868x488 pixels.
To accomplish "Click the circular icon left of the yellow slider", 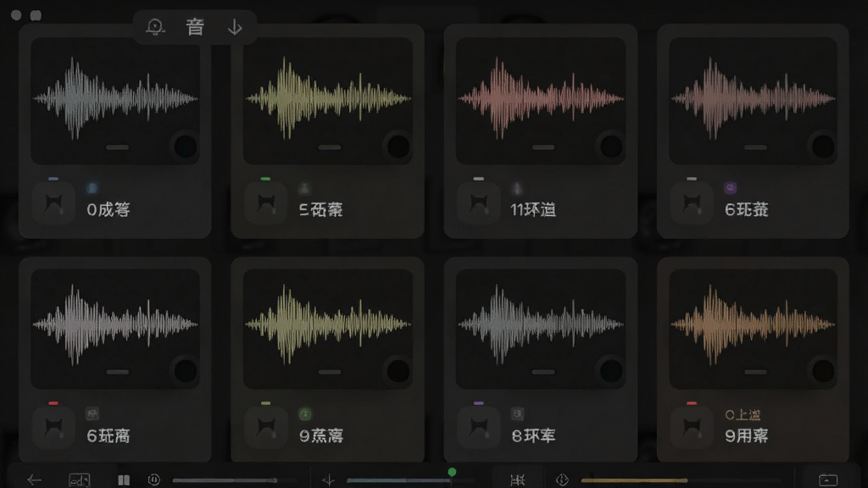I will click(x=562, y=480).
